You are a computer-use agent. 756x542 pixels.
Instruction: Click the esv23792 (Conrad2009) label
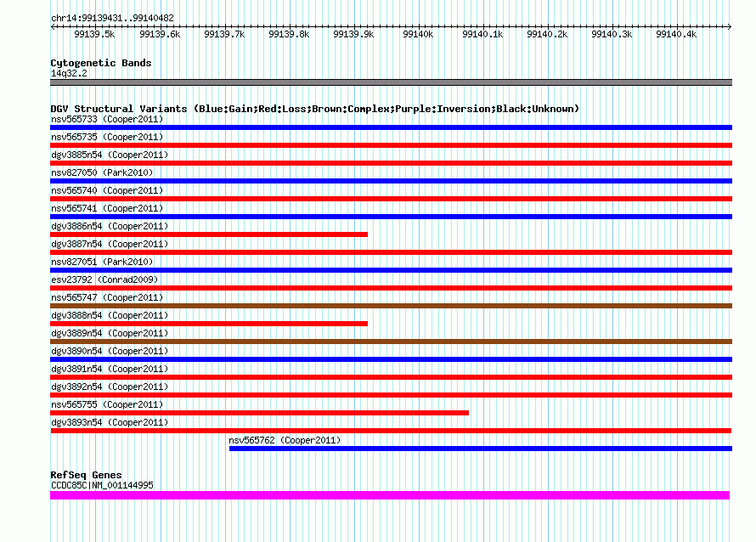pos(104,279)
